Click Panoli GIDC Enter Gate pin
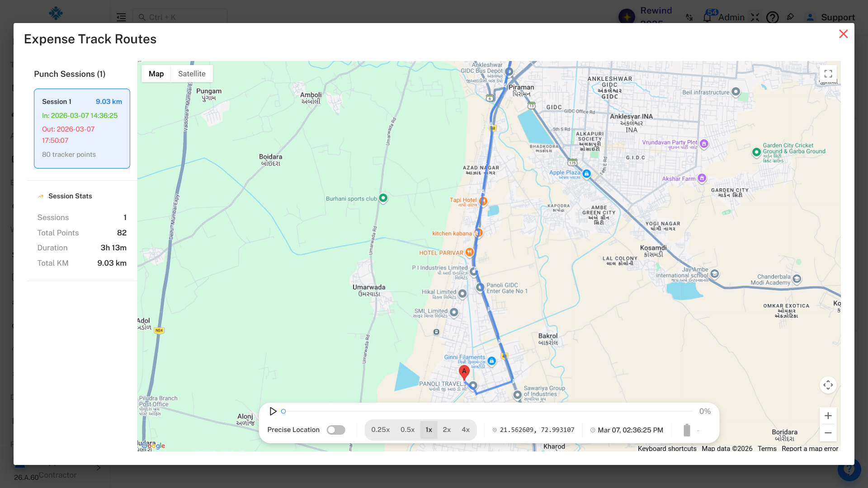The width and height of the screenshot is (868, 488). [480, 287]
